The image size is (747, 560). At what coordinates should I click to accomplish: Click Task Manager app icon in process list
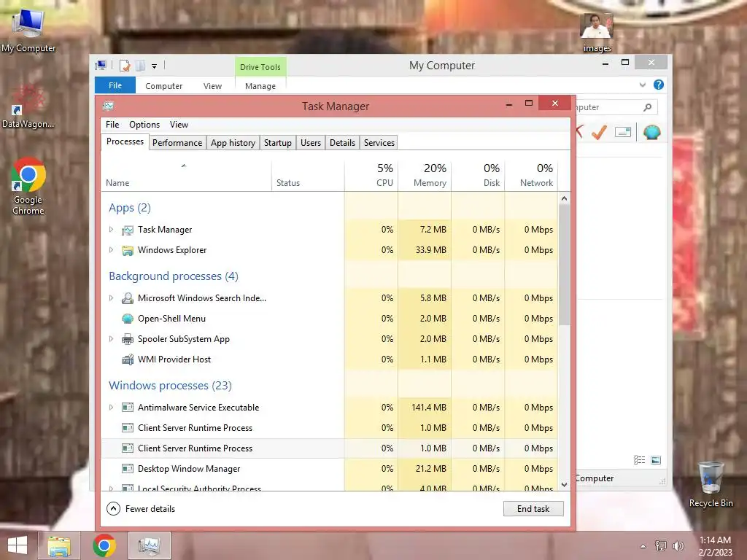click(x=127, y=230)
